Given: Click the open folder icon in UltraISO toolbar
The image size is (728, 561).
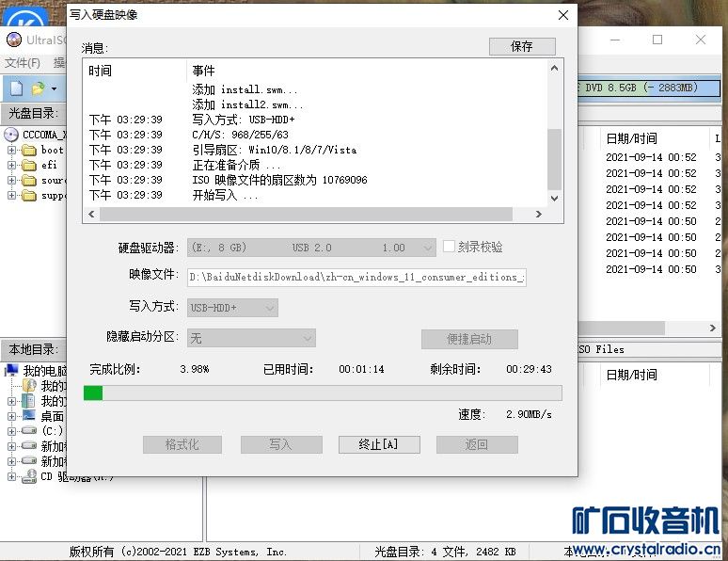Looking at the screenshot, I should pyautogui.click(x=38, y=88).
